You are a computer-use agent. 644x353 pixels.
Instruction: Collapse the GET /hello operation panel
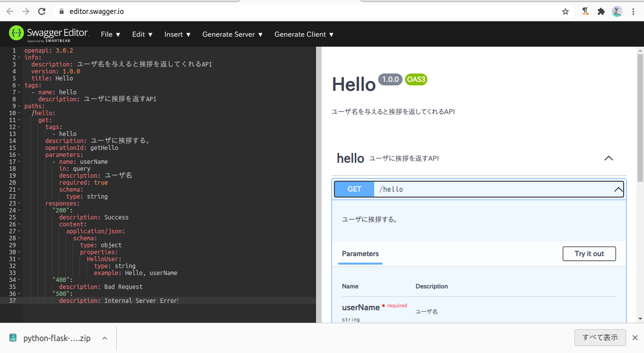(618, 189)
